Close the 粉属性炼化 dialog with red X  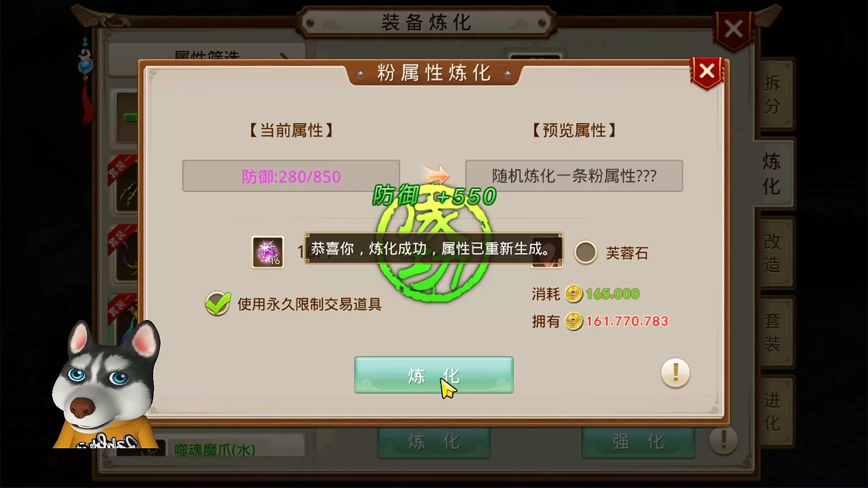707,72
